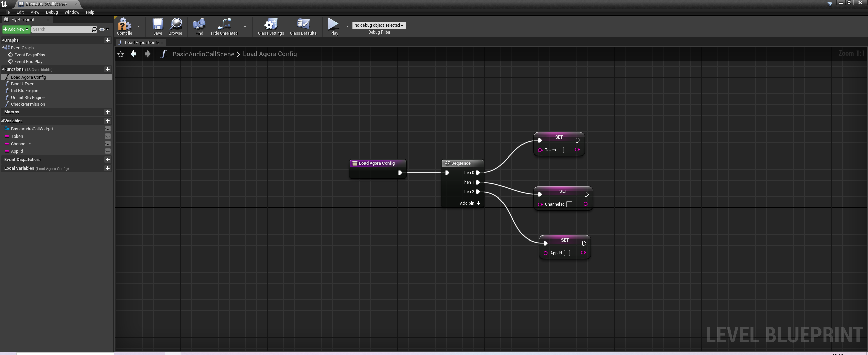Open the File menu

point(6,12)
